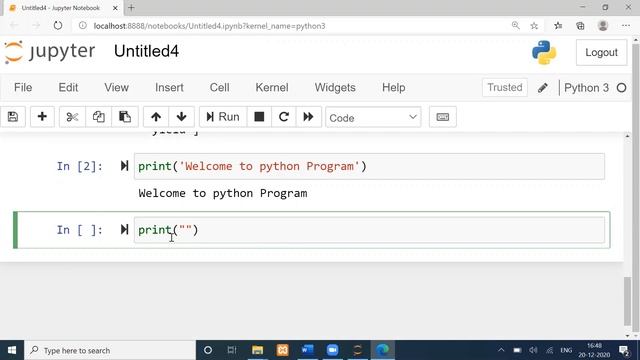640x360 pixels.
Task: Open Word from the taskbar
Action: tap(307, 350)
